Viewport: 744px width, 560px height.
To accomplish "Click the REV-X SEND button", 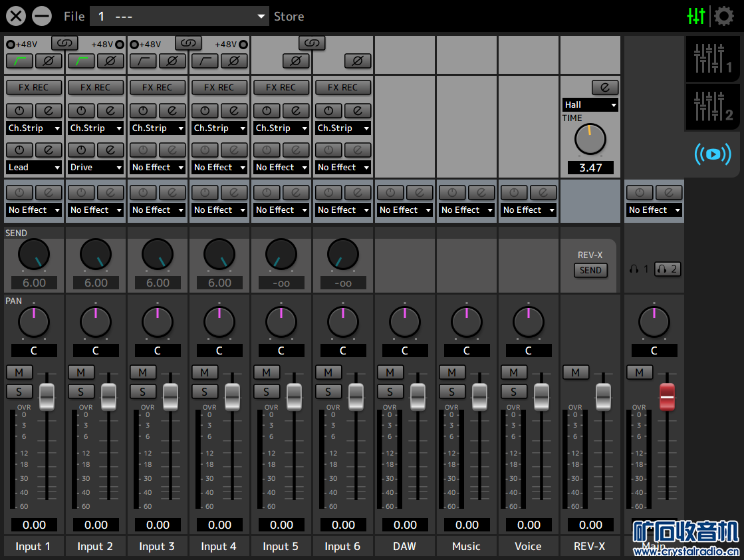I will 590,270.
